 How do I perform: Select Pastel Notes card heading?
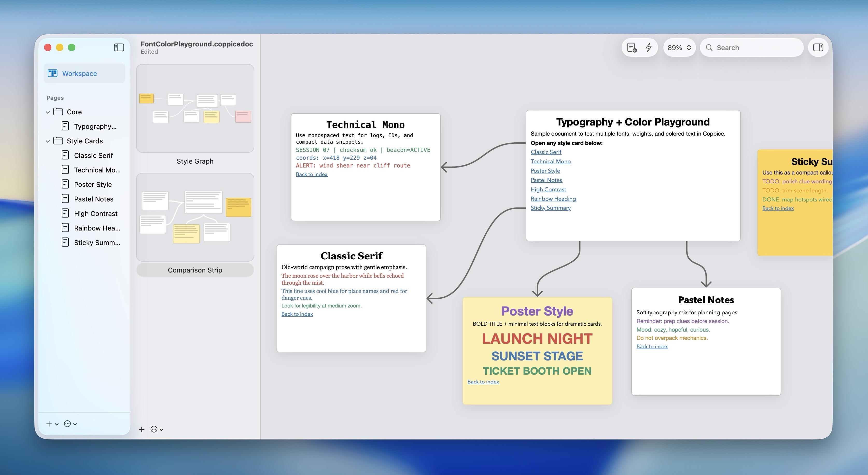coord(706,300)
